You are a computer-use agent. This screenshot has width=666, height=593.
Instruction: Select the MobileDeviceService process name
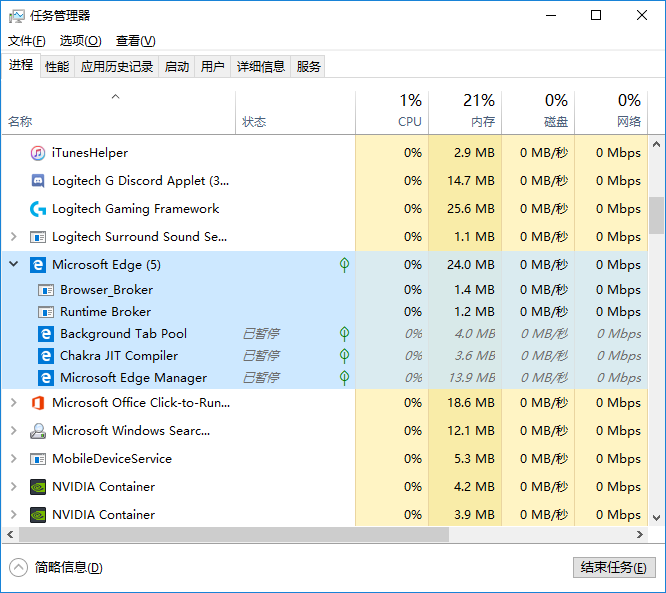[x=112, y=459]
